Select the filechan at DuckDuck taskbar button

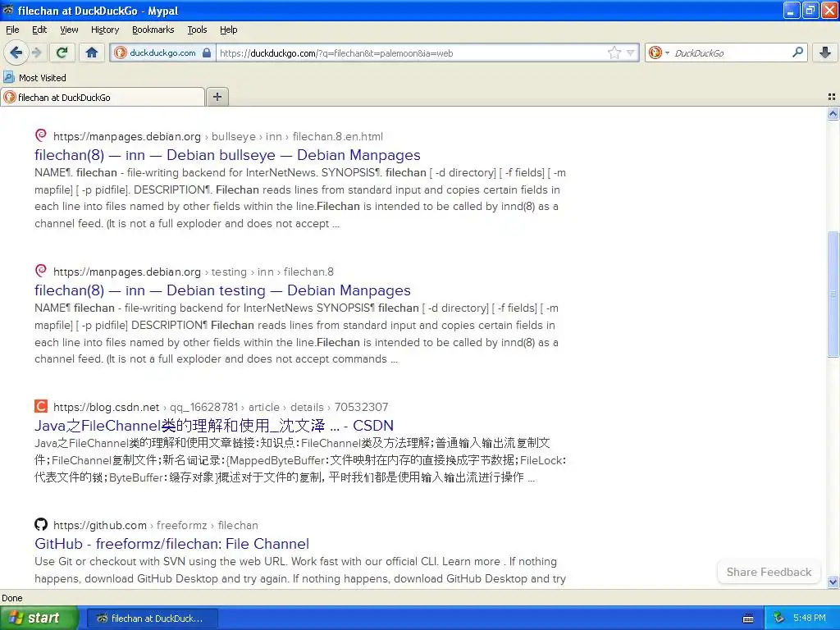pyautogui.click(x=152, y=619)
